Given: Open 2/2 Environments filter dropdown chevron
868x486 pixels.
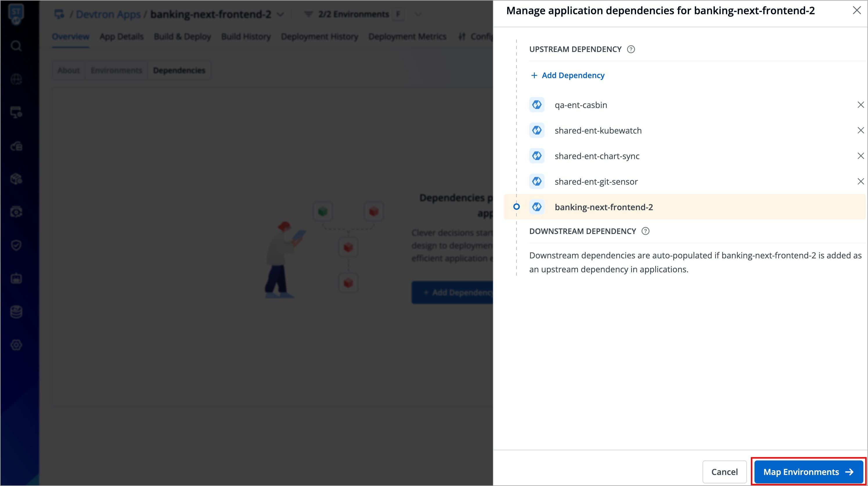Looking at the screenshot, I should click(418, 15).
